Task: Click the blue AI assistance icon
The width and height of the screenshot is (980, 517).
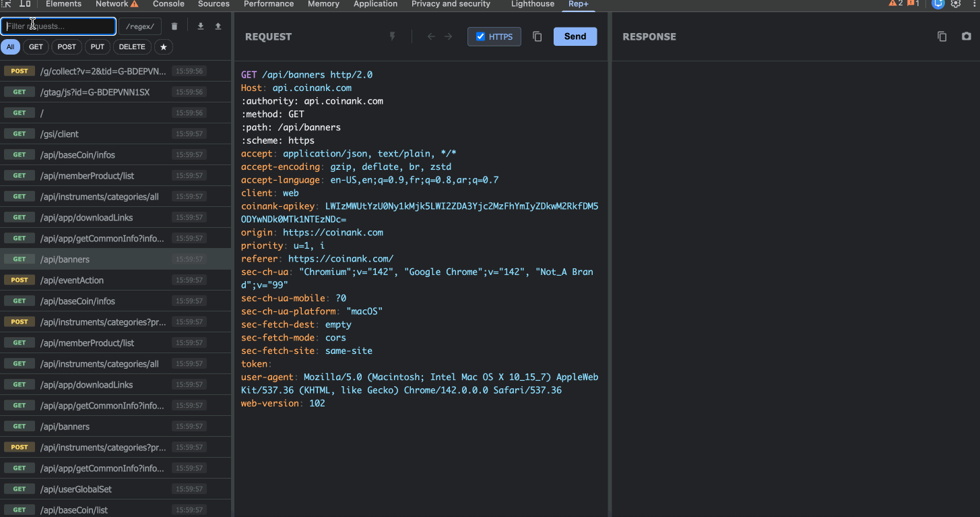Action: pos(938,4)
